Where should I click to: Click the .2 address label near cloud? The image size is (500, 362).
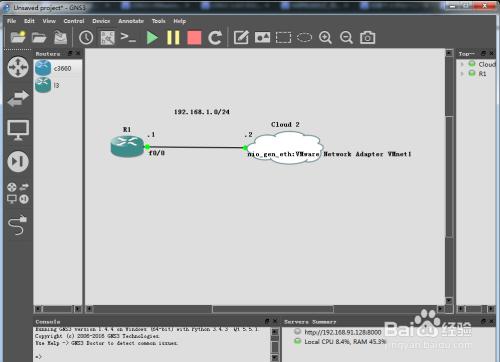tap(248, 135)
